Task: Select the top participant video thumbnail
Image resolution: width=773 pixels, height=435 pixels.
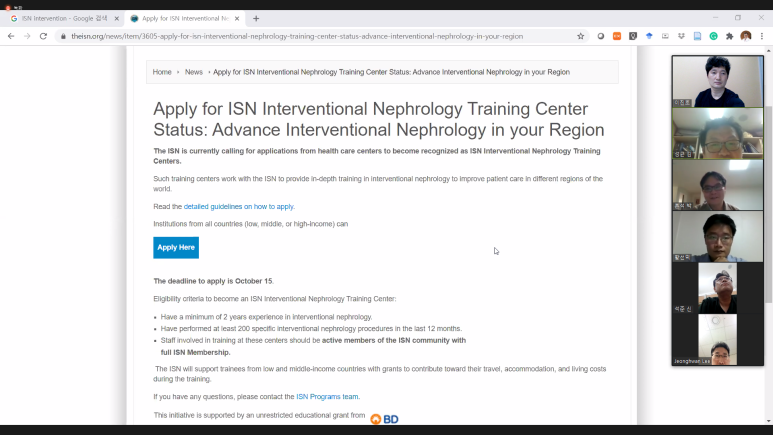Action: coord(718,81)
